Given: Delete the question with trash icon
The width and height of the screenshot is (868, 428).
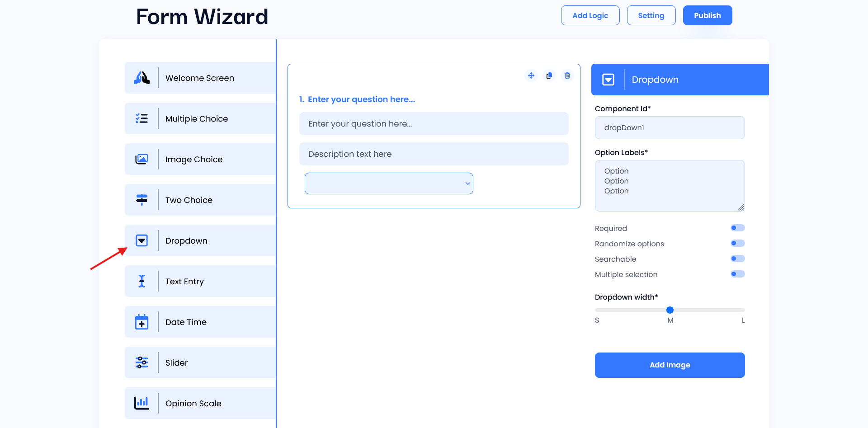Looking at the screenshot, I should coord(567,75).
